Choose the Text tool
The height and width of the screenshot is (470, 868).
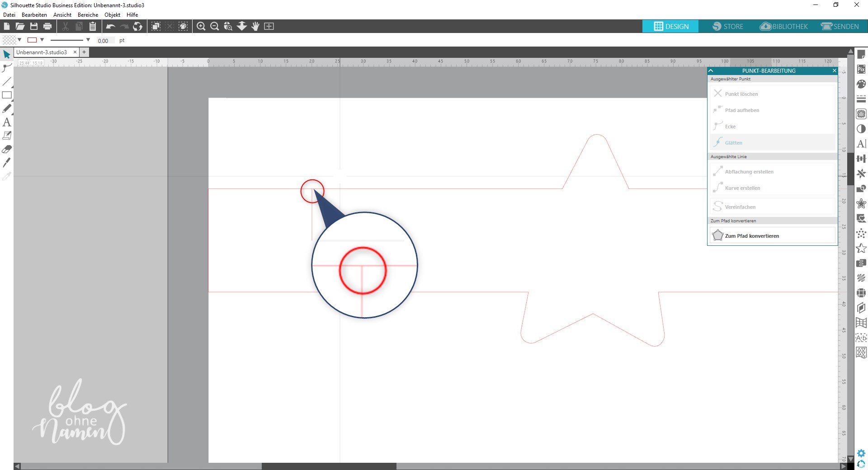(7, 122)
